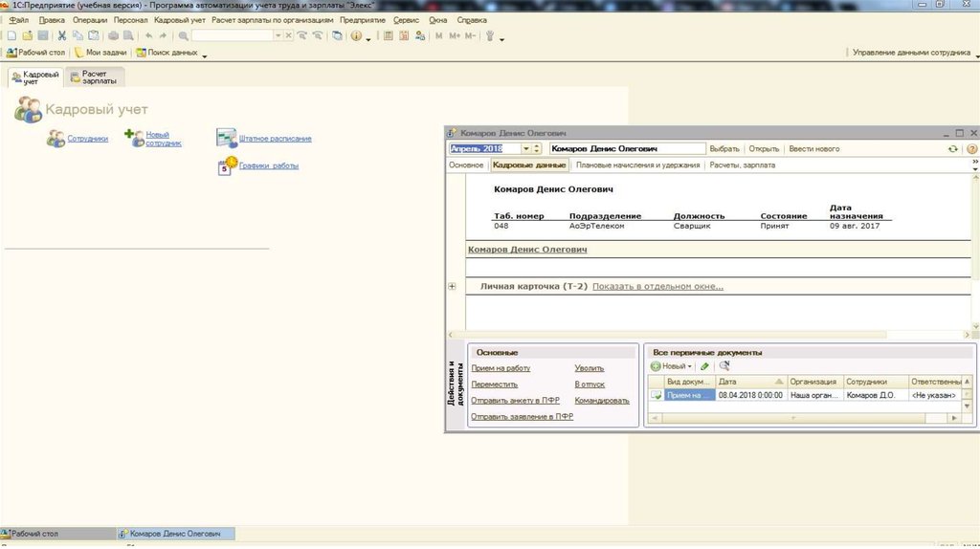980x549 pixels.
Task: Open the Кадровый учет menu
Action: tap(179, 20)
